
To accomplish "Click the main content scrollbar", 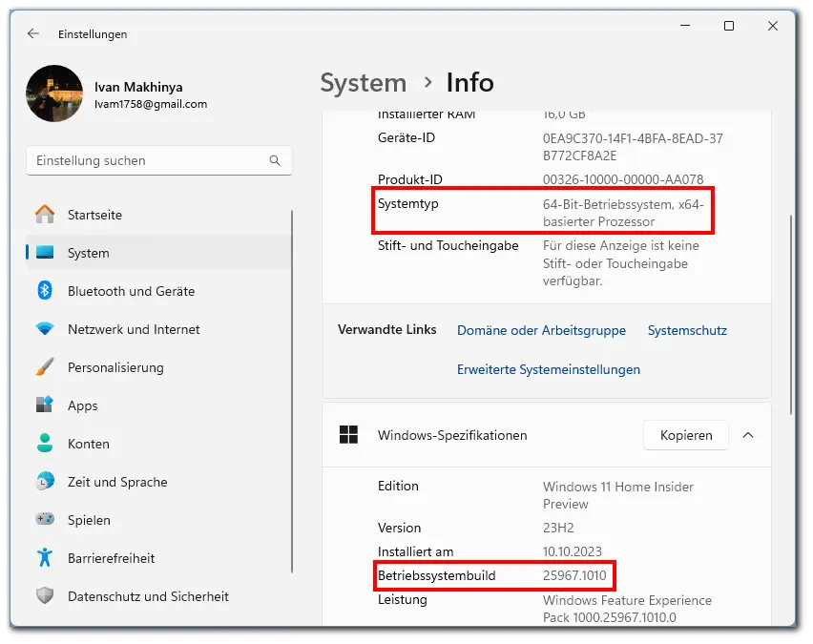I will (791, 314).
